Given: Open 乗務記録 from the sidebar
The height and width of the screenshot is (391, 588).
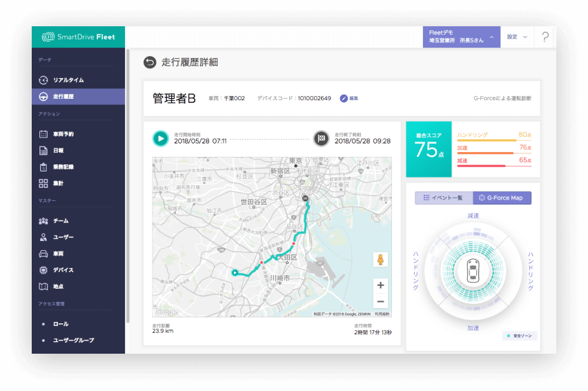Looking at the screenshot, I should (x=79, y=167).
